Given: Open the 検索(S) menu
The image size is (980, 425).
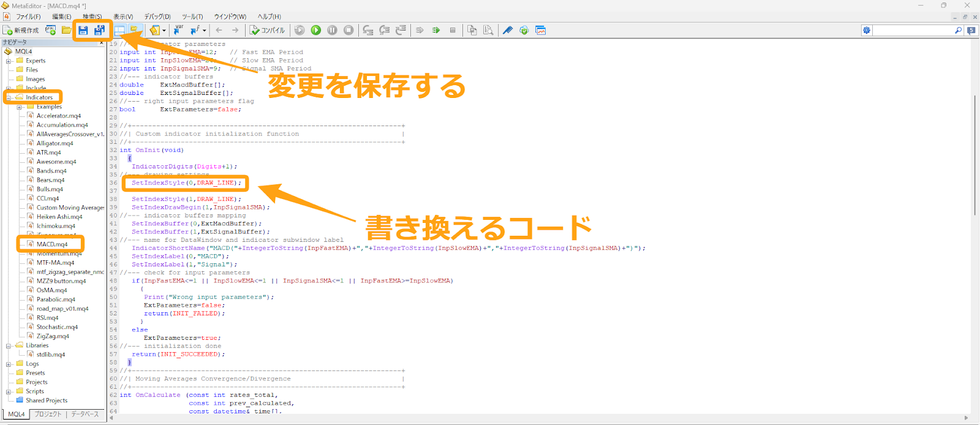Looking at the screenshot, I should (x=92, y=17).
